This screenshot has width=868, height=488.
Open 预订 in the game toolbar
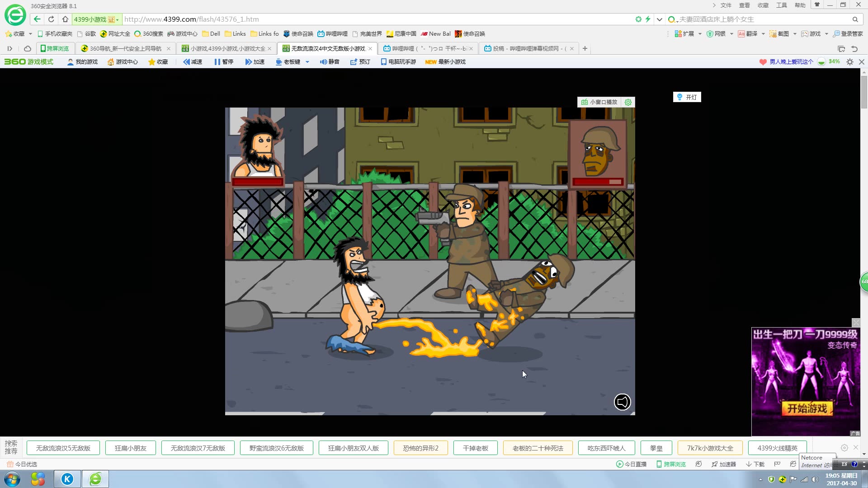pos(360,62)
